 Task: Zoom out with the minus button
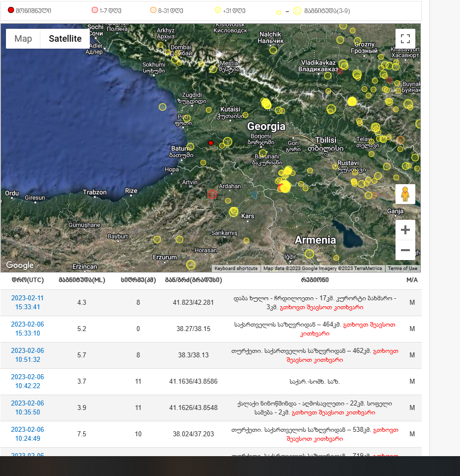[405, 250]
